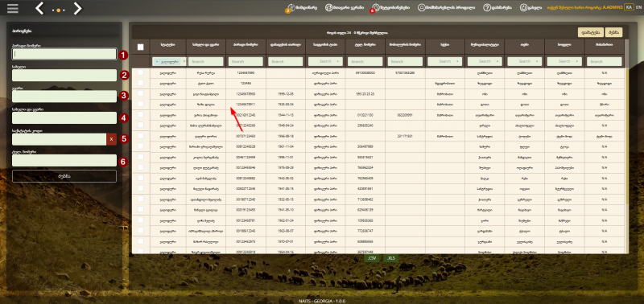Click the date cell 1979-09-29
The width and height of the screenshot is (644, 304).
pyautogui.click(x=286, y=168)
